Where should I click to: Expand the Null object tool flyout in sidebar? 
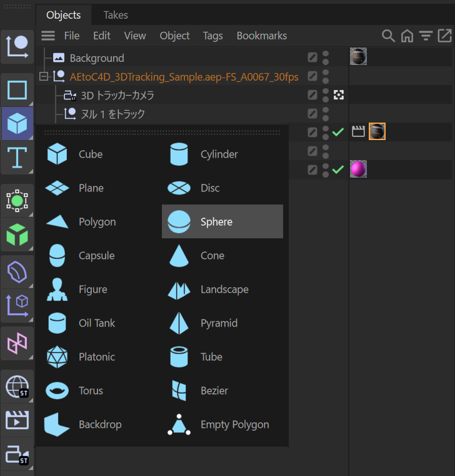click(x=17, y=47)
